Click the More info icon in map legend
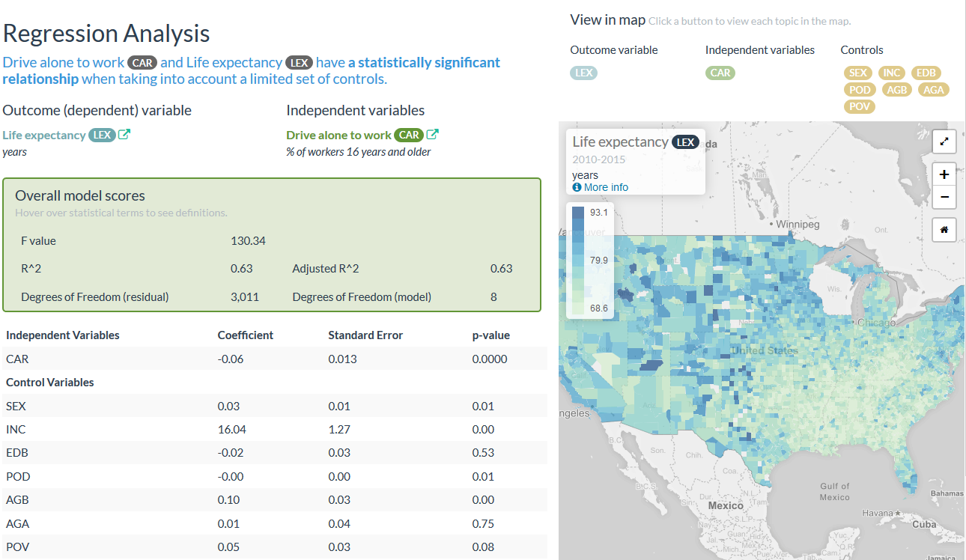 click(577, 187)
